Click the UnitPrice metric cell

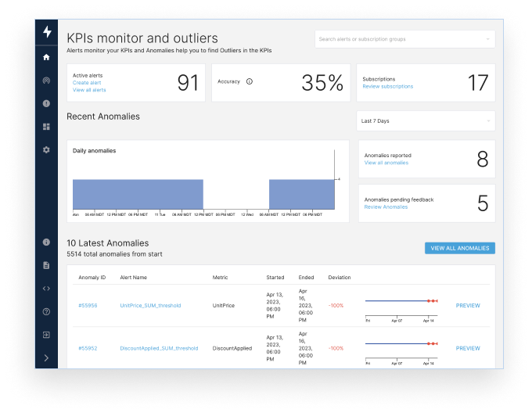click(224, 306)
